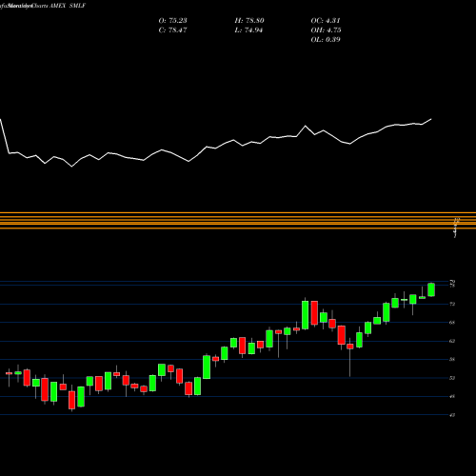Click the low price value L: 74.94

point(249,30)
